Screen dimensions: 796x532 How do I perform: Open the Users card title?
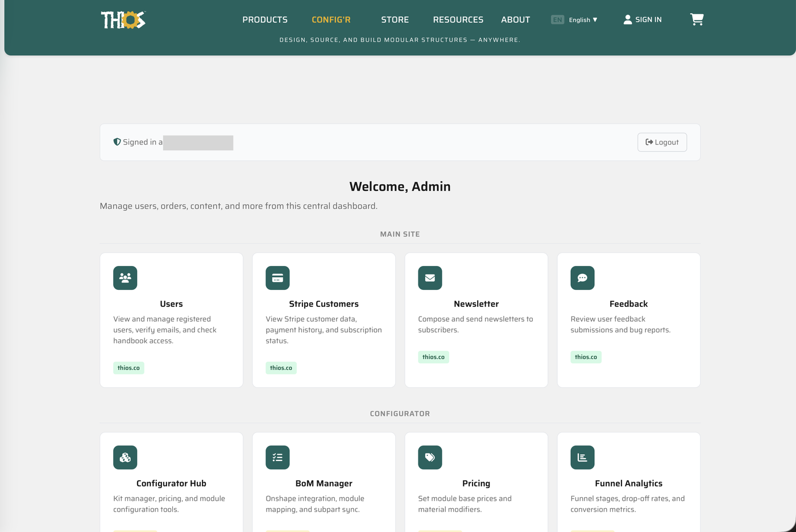171,304
